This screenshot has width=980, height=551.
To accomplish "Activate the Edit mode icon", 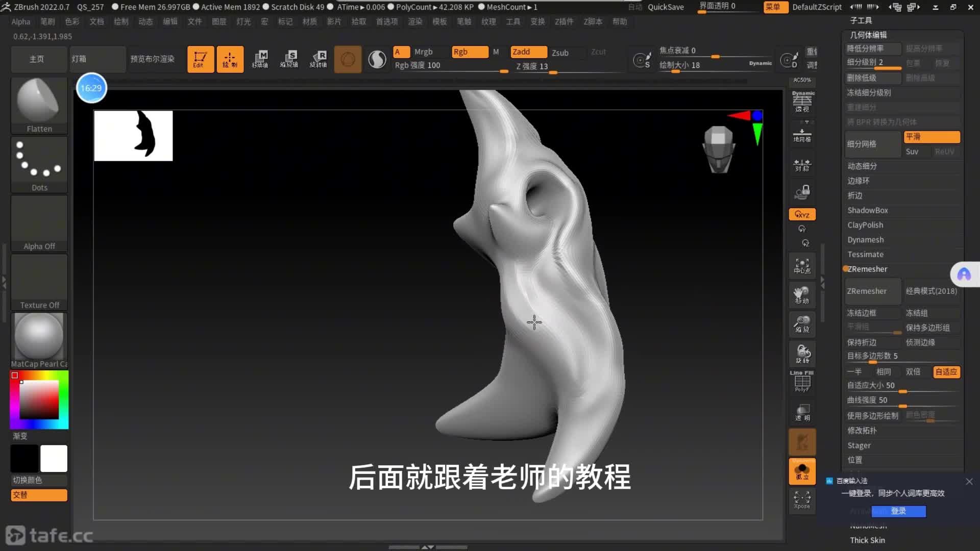I will tap(200, 59).
